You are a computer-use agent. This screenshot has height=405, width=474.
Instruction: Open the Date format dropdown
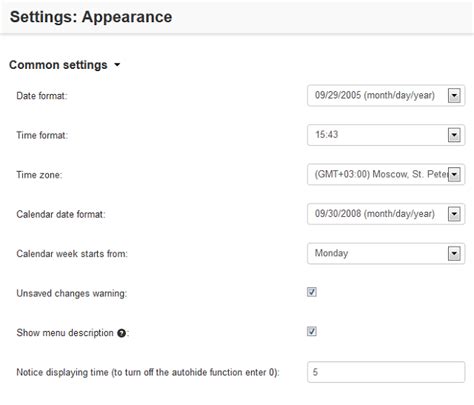click(386, 96)
